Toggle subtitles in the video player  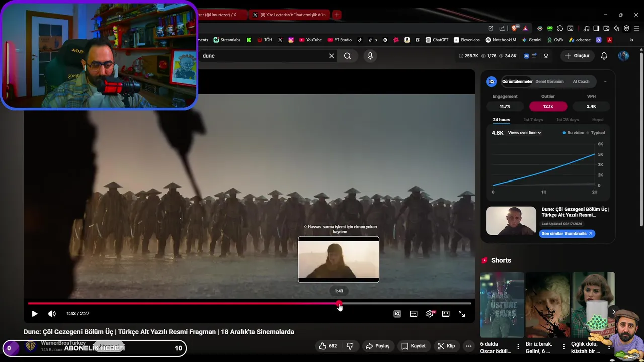[x=414, y=314]
